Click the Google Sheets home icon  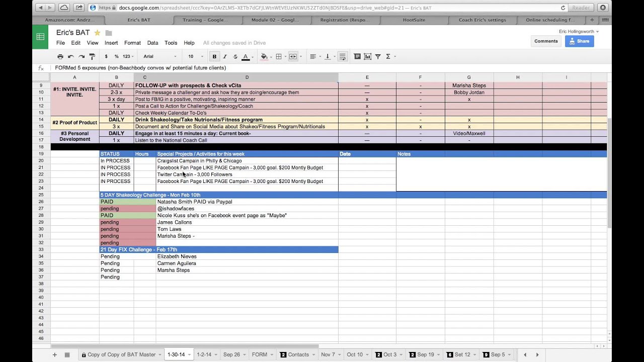click(x=40, y=37)
